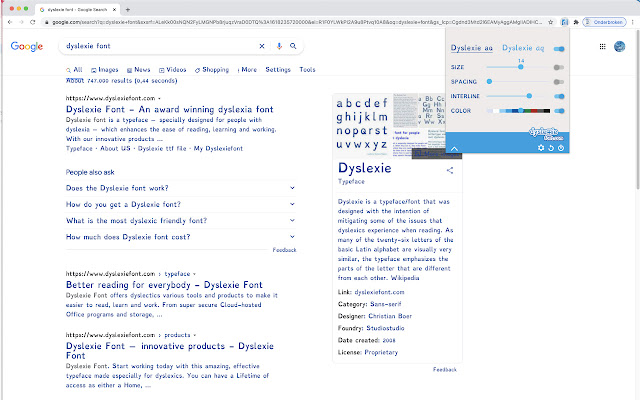Bookmark this page with the star icon

550,22
